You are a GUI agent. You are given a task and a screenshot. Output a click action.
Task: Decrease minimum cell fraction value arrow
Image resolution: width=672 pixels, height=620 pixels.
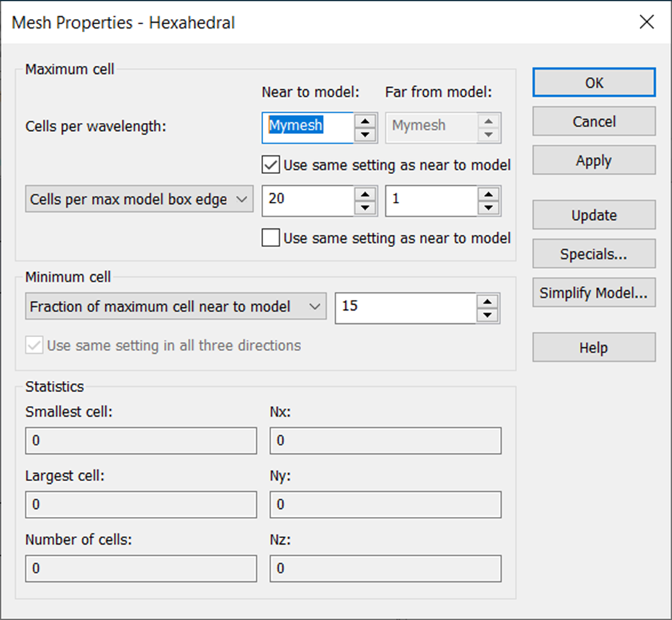click(x=487, y=315)
